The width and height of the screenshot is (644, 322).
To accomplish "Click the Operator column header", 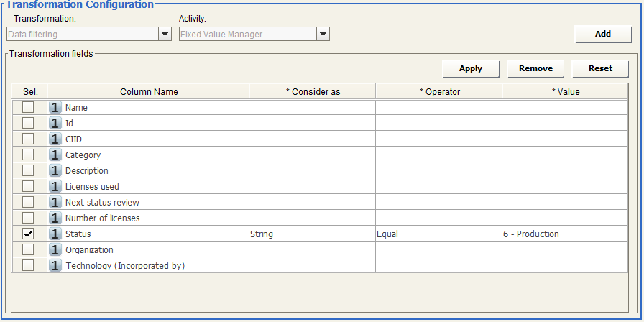I will tap(439, 91).
